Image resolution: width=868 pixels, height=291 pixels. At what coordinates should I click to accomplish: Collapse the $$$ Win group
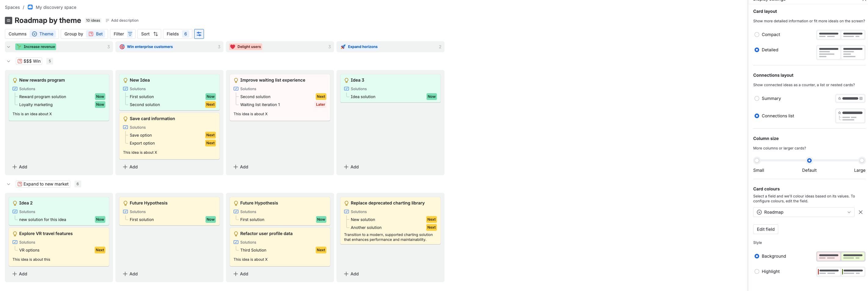point(9,61)
